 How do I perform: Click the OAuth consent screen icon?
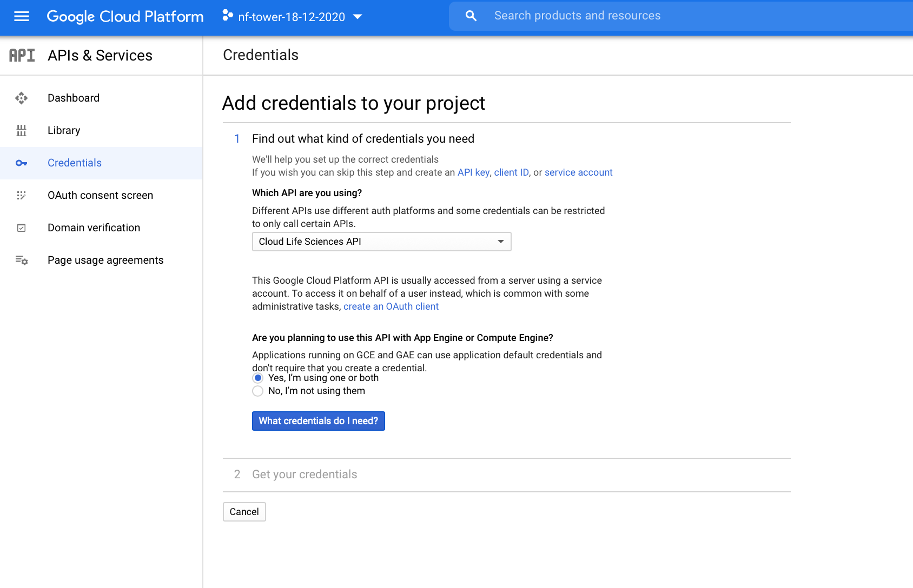[x=22, y=195]
